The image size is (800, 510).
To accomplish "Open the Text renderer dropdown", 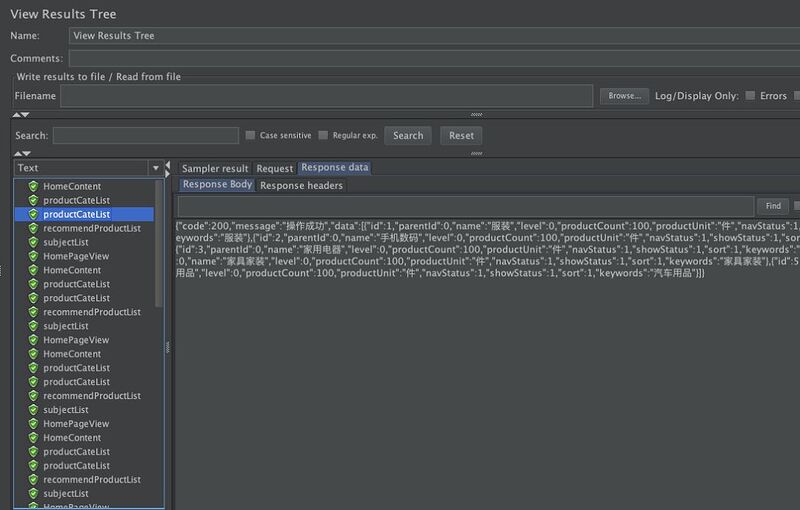I will (88, 168).
